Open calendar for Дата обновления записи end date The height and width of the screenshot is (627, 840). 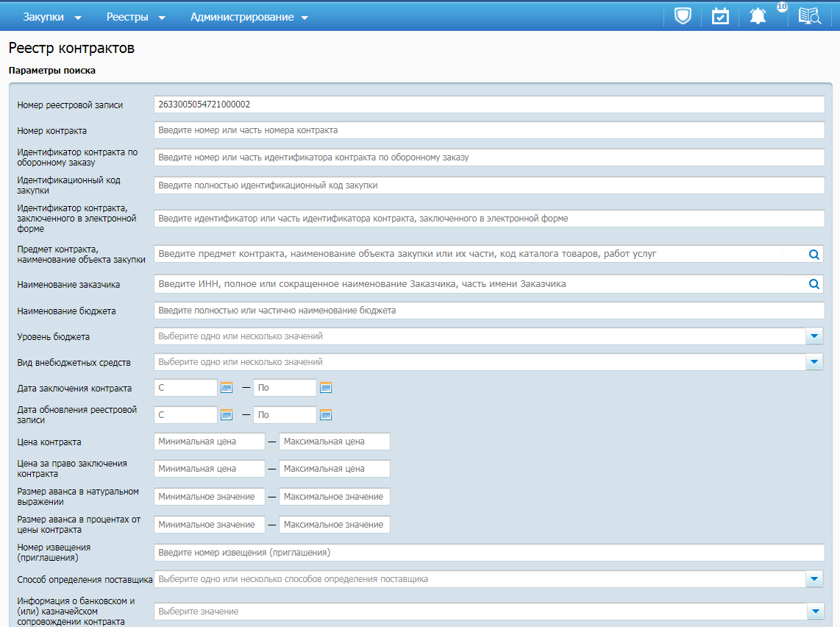326,415
